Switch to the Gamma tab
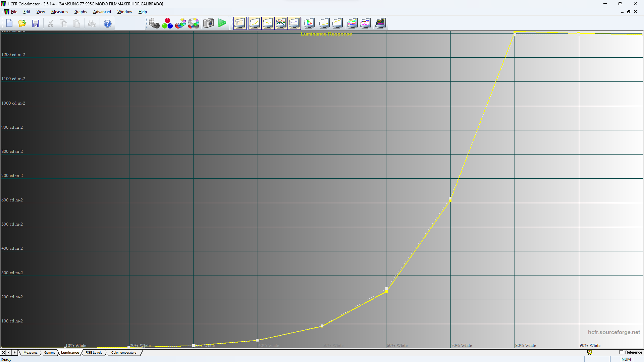The image size is (644, 362). [x=50, y=353]
